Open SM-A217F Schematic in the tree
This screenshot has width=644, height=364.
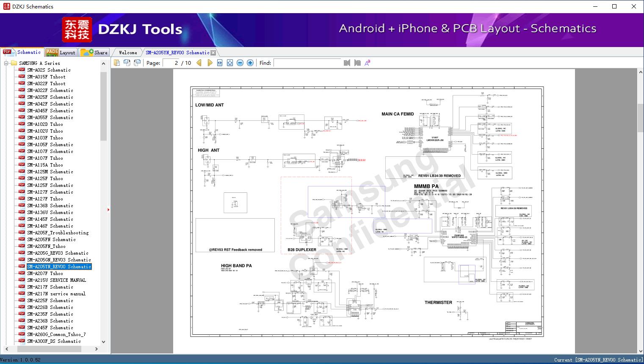click(x=50, y=287)
